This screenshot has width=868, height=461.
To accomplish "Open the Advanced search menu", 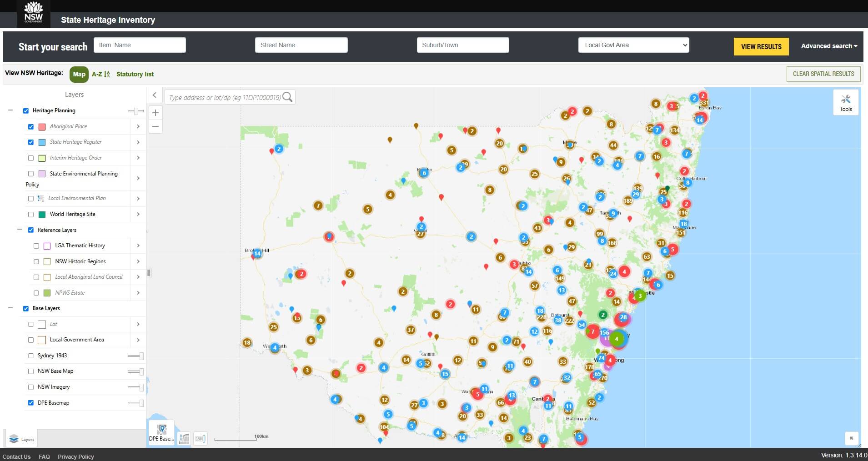I will (829, 46).
